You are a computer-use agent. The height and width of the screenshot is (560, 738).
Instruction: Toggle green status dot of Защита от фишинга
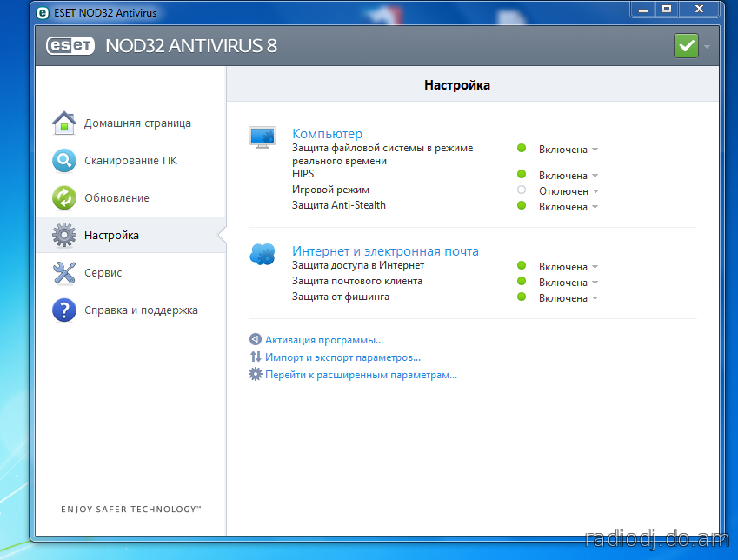[x=521, y=297]
